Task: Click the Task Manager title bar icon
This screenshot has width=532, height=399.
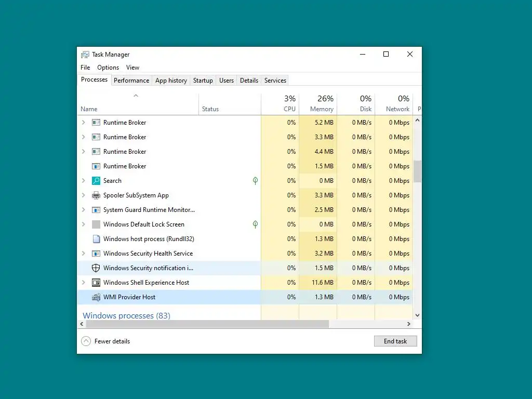Action: click(85, 55)
